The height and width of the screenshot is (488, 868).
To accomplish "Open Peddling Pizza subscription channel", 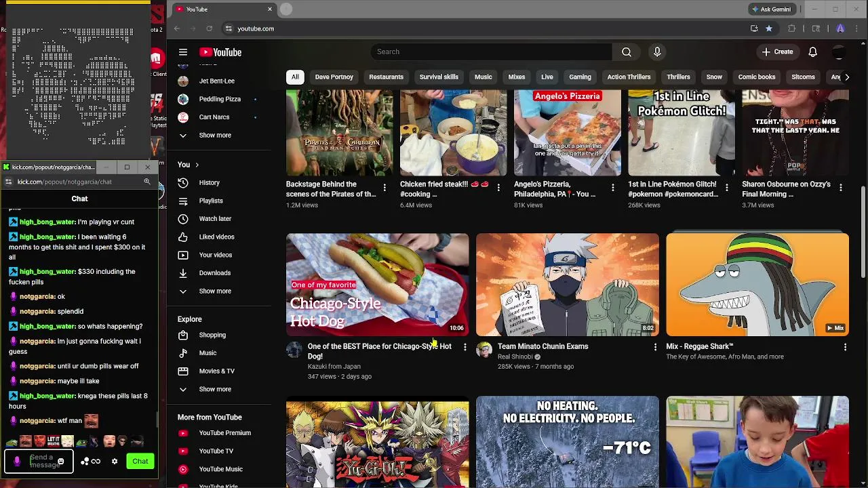I will tap(220, 99).
